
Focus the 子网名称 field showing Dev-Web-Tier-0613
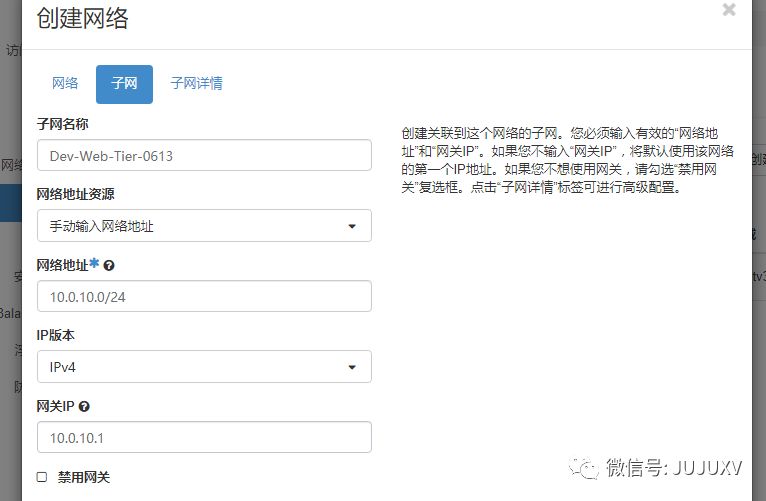point(204,155)
